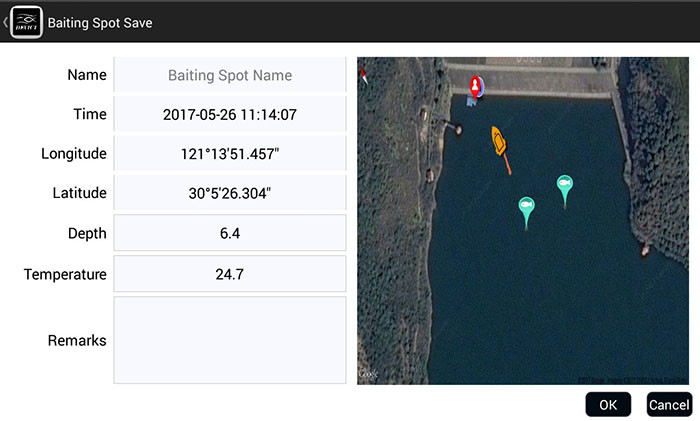Image resolution: width=700 pixels, height=421 pixels.
Task: Click the Baiting Spot Save title
Action: 100,22
